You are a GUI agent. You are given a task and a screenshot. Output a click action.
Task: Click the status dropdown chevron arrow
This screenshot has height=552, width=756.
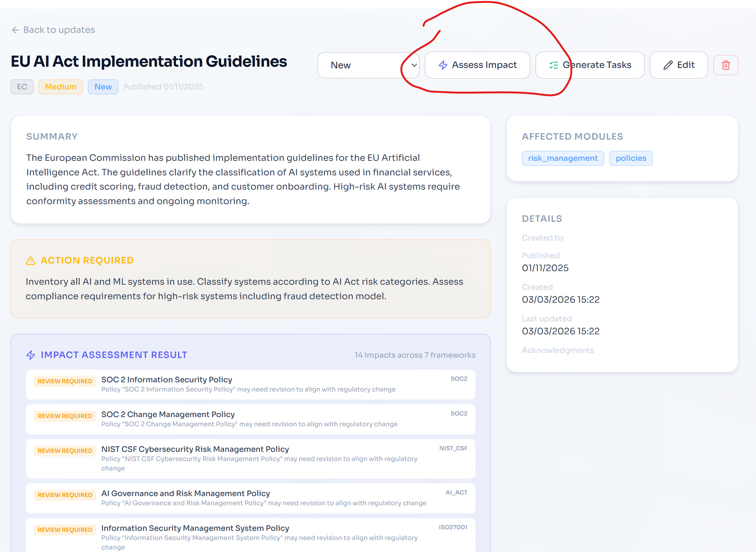(x=414, y=65)
